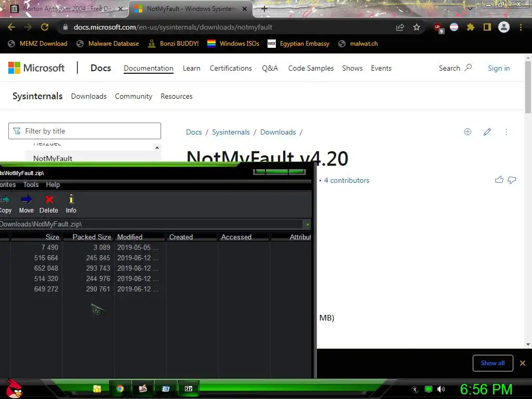Open the Tools menu in 7-Zip
532x399 pixels.
31,184
